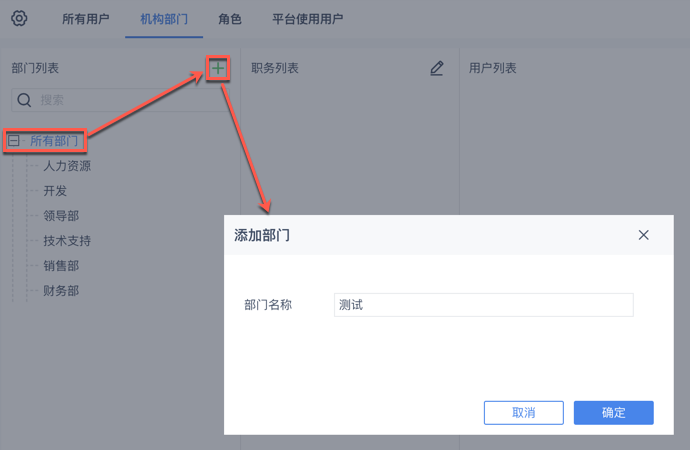Click the department search magnifier icon
Viewport: 690px width, 450px height.
point(24,100)
